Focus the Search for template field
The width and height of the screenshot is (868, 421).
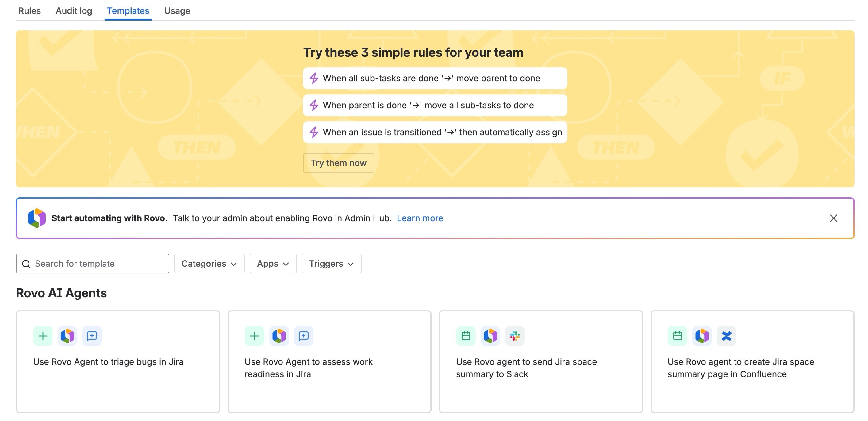[92, 264]
